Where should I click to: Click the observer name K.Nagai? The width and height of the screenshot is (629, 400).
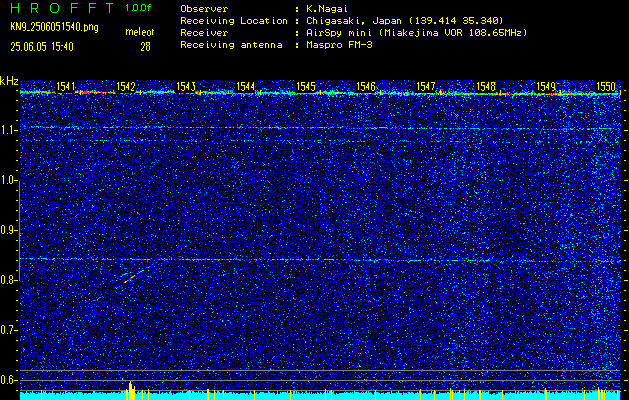[327, 8]
